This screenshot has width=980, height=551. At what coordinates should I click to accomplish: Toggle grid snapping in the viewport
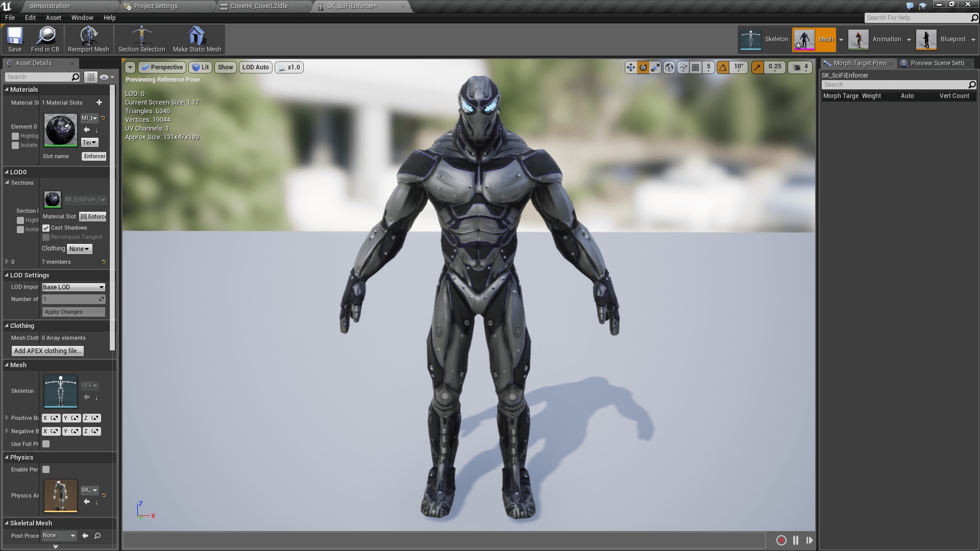[695, 67]
